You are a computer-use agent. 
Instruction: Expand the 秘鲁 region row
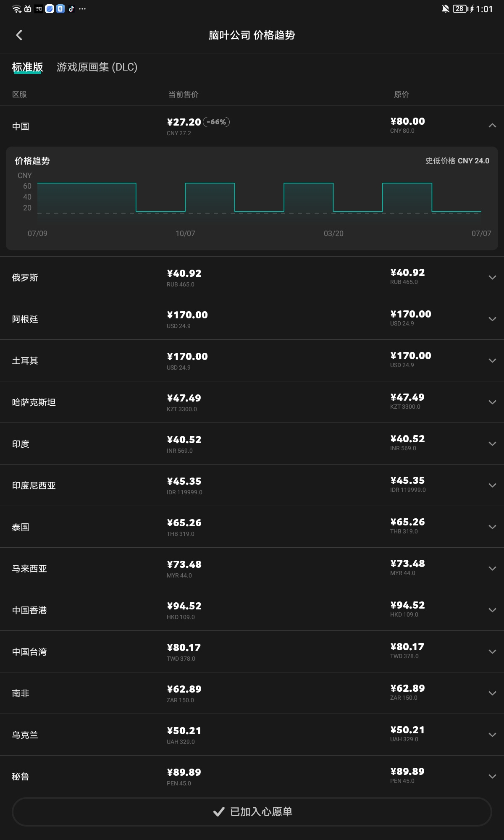point(492,776)
